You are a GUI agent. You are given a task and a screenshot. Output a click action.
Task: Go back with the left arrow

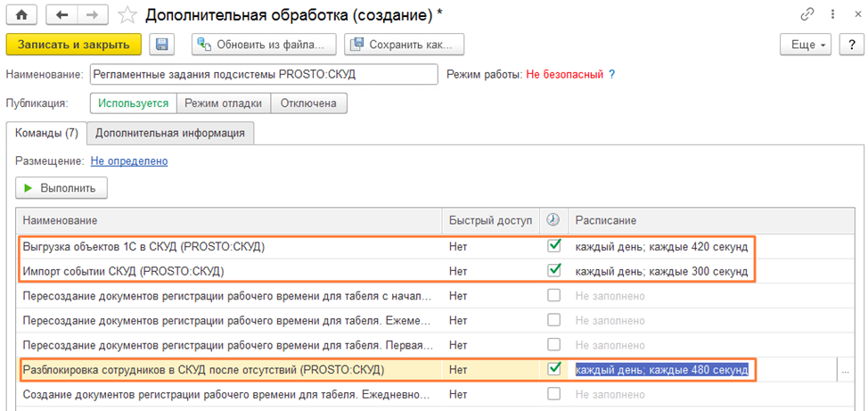click(x=61, y=15)
